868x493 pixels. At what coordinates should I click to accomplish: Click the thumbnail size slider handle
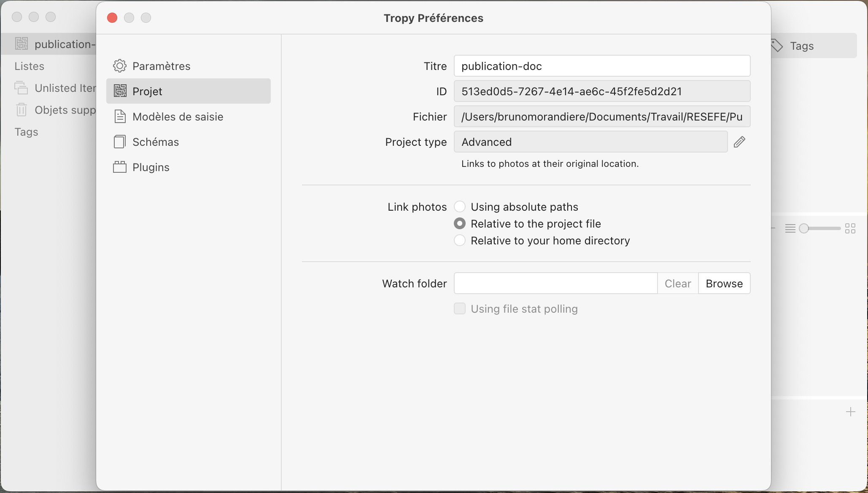coord(804,228)
